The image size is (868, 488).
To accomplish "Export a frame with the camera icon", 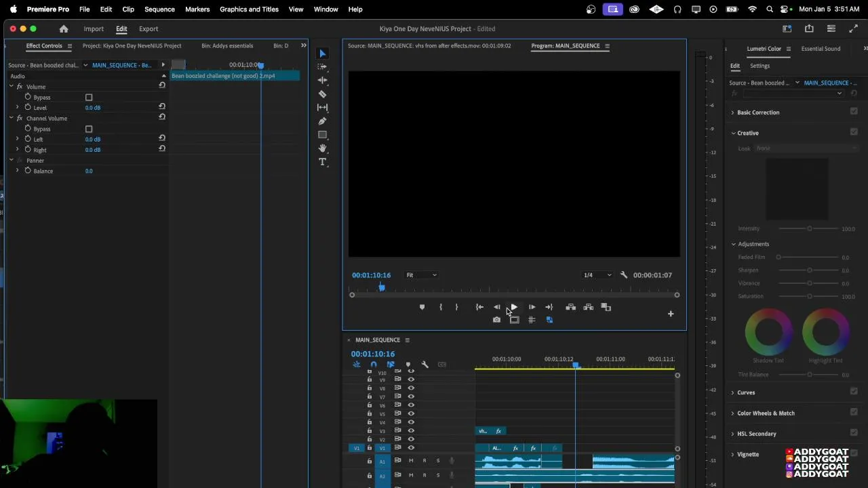I will click(496, 320).
